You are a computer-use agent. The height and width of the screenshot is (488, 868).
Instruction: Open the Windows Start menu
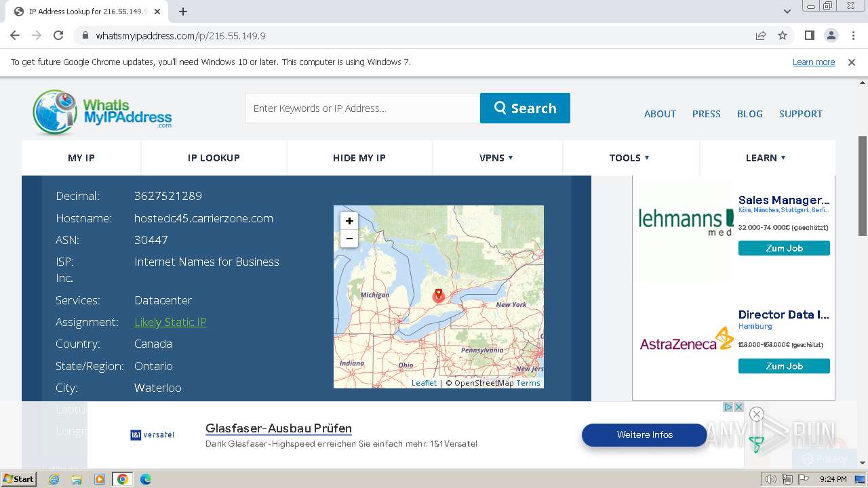tap(19, 479)
